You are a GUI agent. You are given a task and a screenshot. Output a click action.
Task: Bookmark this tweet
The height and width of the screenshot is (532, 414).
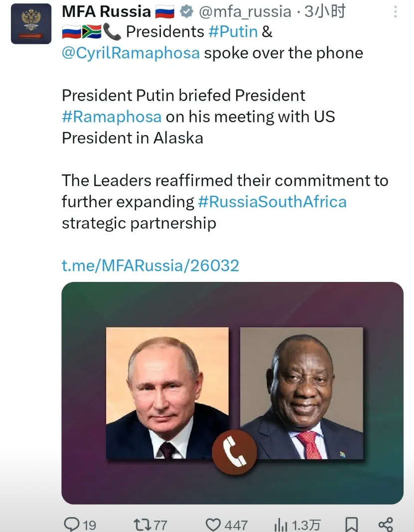(x=351, y=524)
